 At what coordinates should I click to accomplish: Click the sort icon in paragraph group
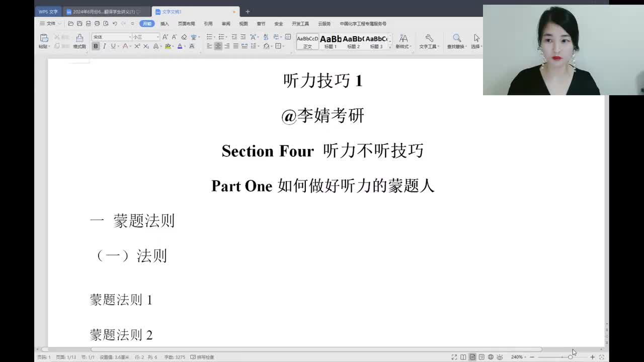point(266,37)
